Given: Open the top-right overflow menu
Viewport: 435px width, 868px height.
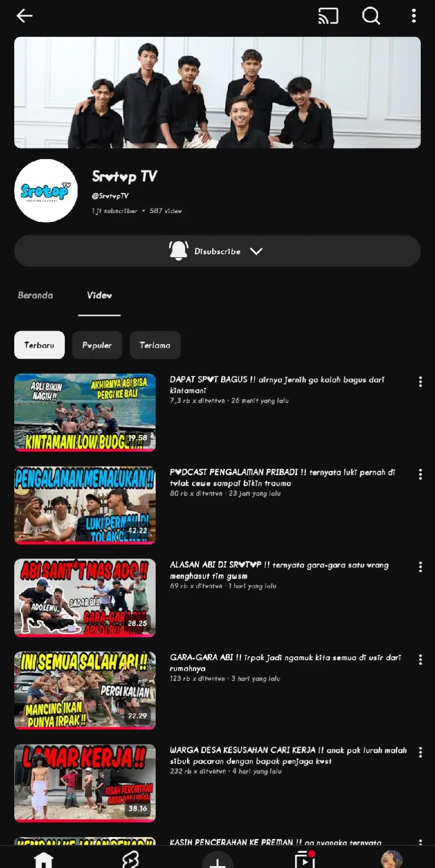Looking at the screenshot, I should click(414, 16).
